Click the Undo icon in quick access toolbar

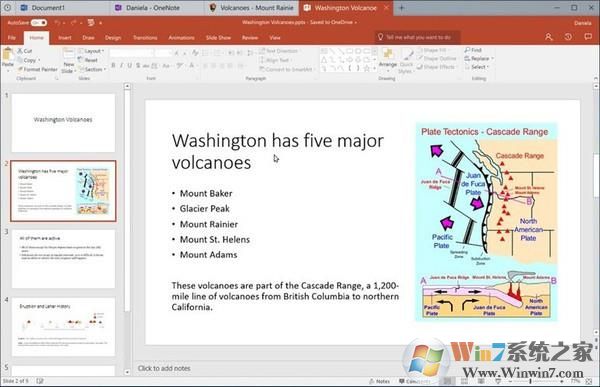[57, 23]
